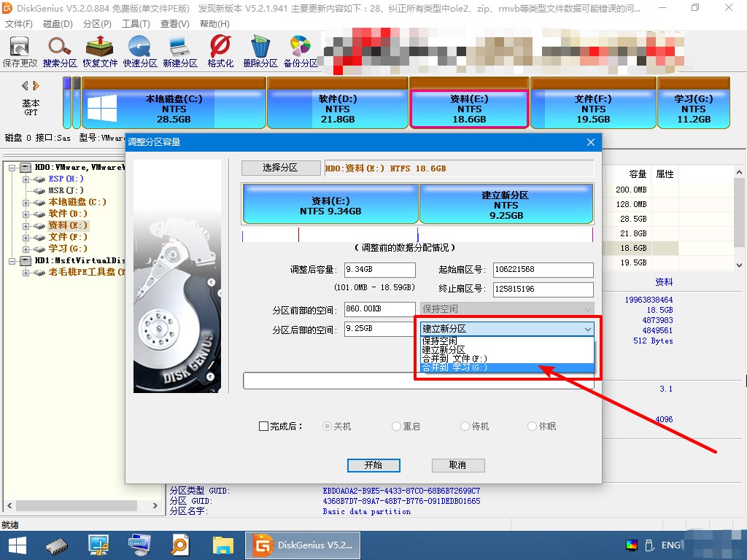This screenshot has width=747, height=560.
Task: Start Quick Partition (快速分区)
Action: pyautogui.click(x=140, y=52)
